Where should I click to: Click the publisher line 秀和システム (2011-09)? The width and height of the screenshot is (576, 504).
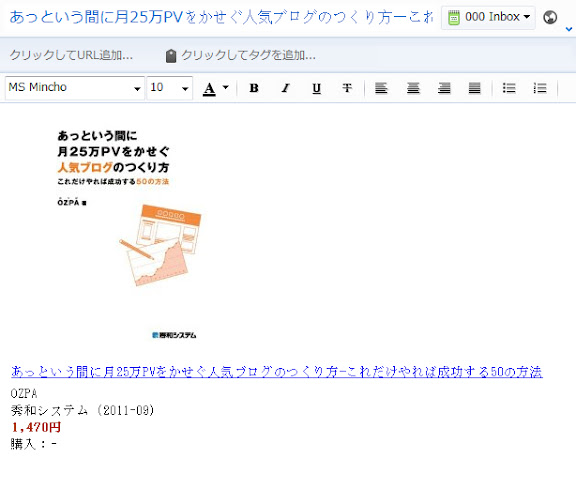coord(83,410)
